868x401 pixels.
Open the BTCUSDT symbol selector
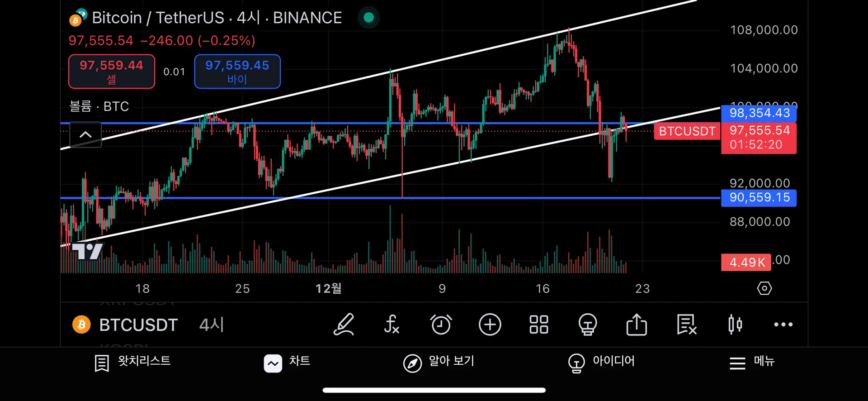point(127,325)
